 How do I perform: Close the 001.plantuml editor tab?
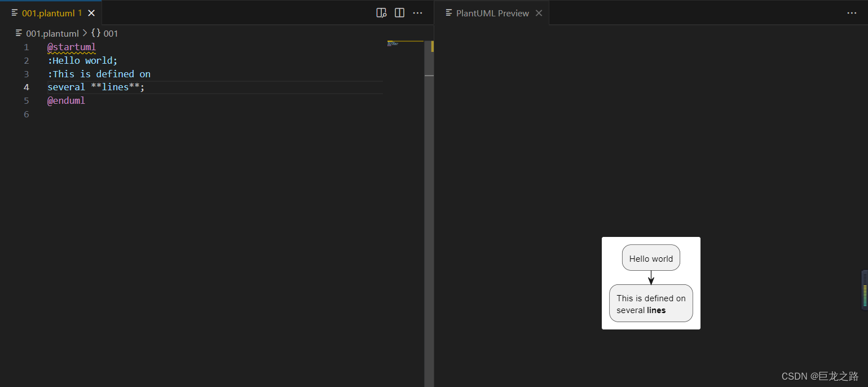pyautogui.click(x=91, y=13)
